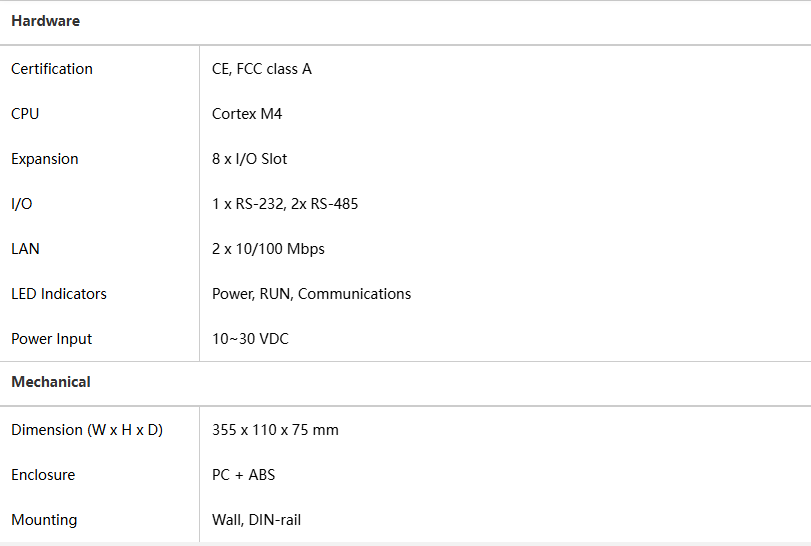Image resolution: width=811 pixels, height=546 pixels.
Task: Click the 8 x I/O Slot value
Action: [x=250, y=159]
